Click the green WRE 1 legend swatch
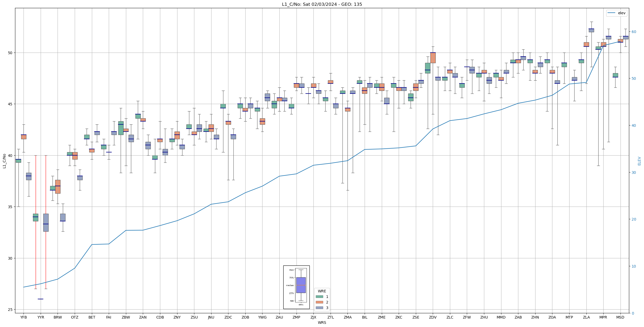Viewport: 644px width, 327px height. [x=319, y=297]
